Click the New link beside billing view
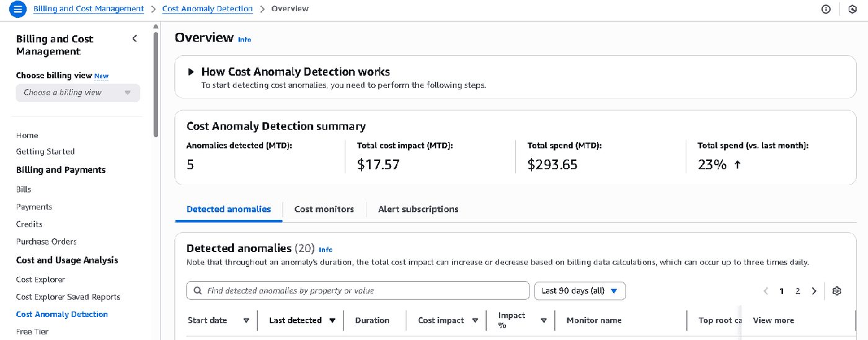Image resolution: width=868 pixels, height=340 pixels. (x=101, y=76)
